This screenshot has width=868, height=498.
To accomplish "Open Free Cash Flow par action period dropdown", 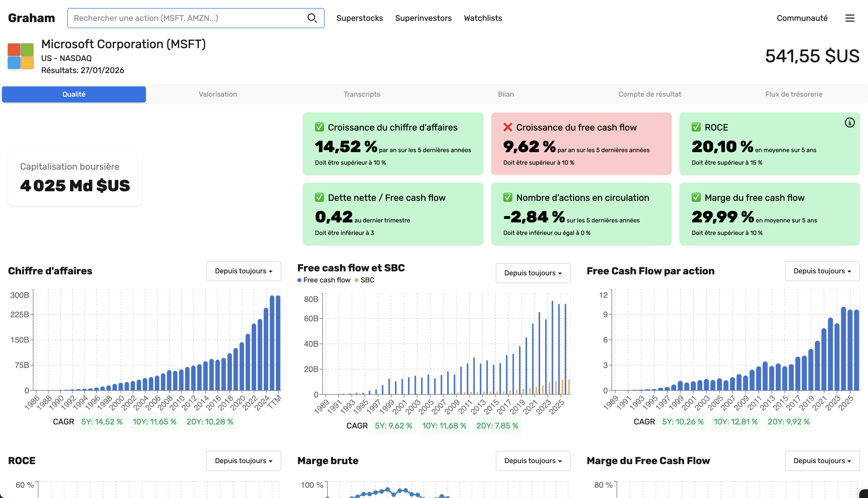I will (822, 271).
